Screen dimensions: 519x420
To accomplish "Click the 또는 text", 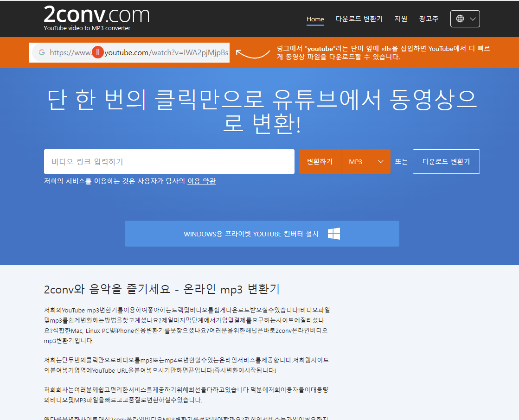I will pos(401,161).
